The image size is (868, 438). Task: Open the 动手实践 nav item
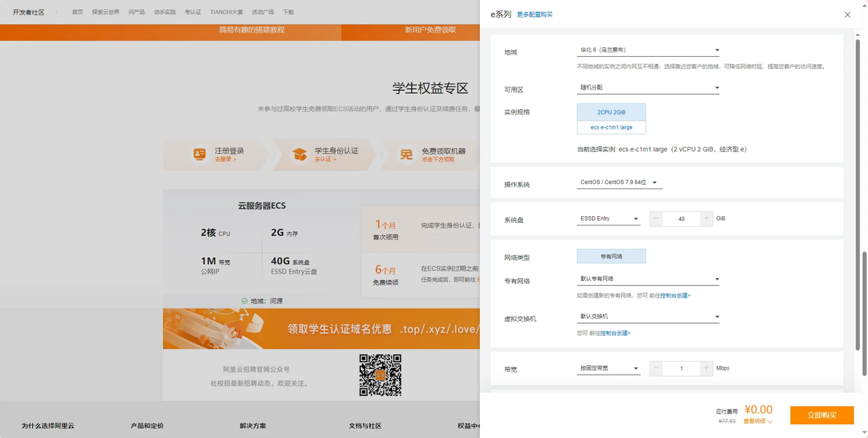pos(165,12)
